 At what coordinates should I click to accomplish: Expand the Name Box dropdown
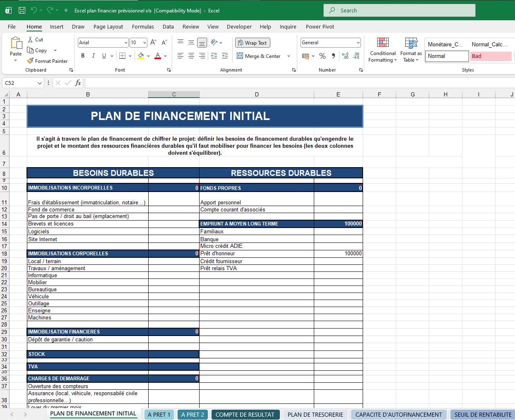click(x=40, y=83)
